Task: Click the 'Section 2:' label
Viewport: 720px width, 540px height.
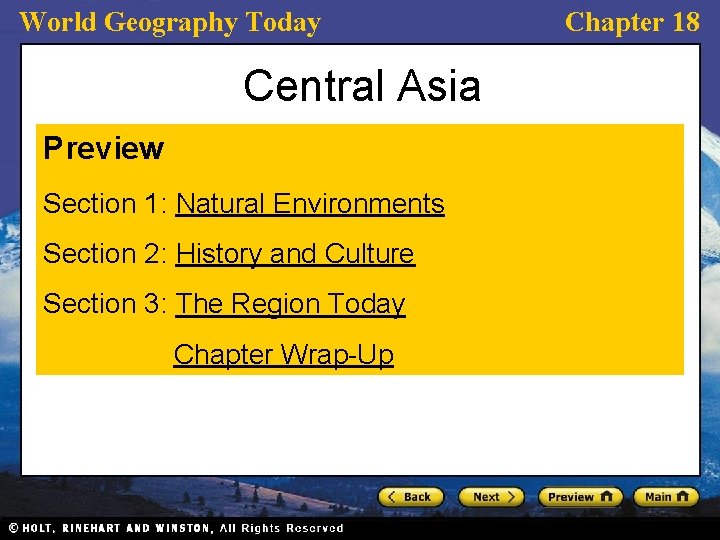Action: click(x=105, y=253)
